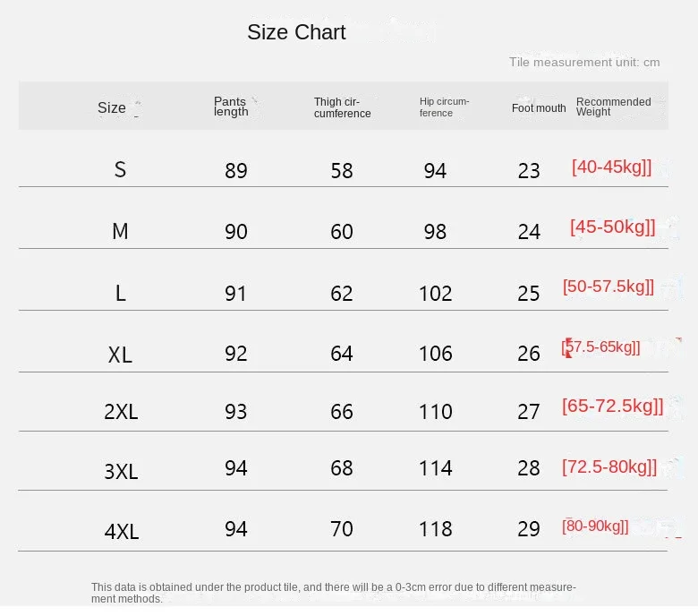The width and height of the screenshot is (698, 616).
Task: Select the L size row label
Action: [x=120, y=293]
